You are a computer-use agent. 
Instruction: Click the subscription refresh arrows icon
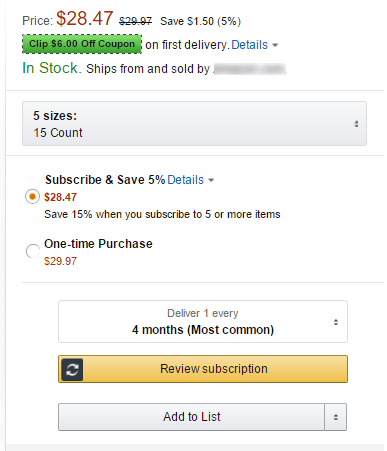pyautogui.click(x=72, y=369)
